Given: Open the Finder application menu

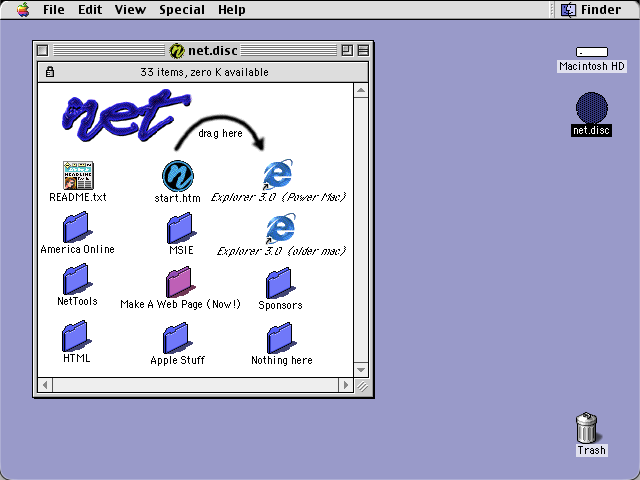Looking at the screenshot, I should [591, 9].
